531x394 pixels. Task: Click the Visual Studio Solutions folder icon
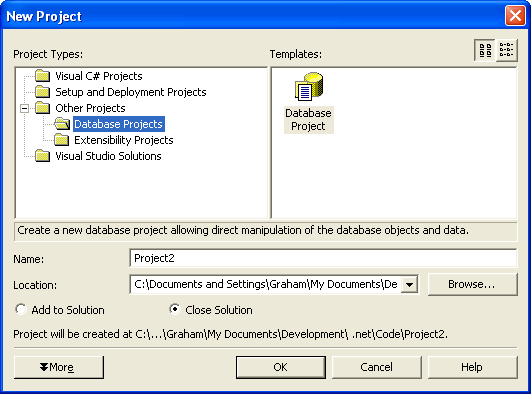pyautogui.click(x=43, y=155)
